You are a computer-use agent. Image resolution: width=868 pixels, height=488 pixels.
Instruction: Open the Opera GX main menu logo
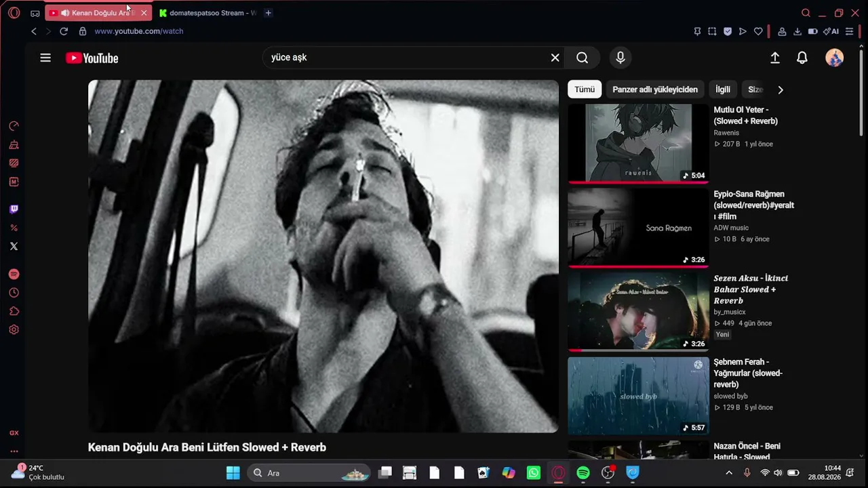click(14, 13)
